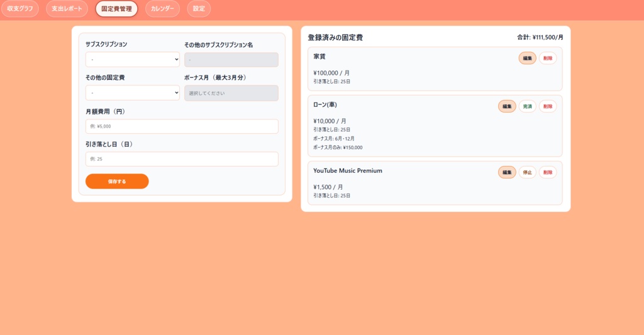The height and width of the screenshot is (335, 644).
Task: Select the 固定費管理 tab
Action: pyautogui.click(x=116, y=9)
